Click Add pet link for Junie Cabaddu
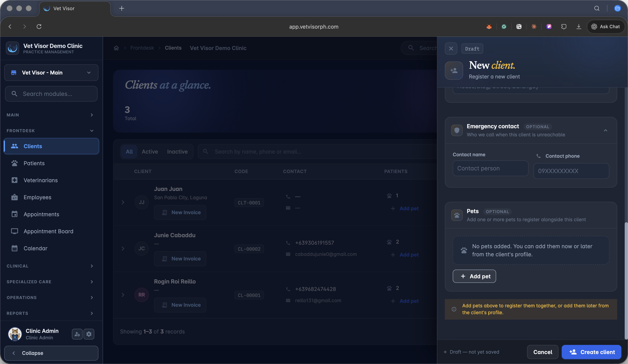The height and width of the screenshot is (364, 628). coord(405,255)
